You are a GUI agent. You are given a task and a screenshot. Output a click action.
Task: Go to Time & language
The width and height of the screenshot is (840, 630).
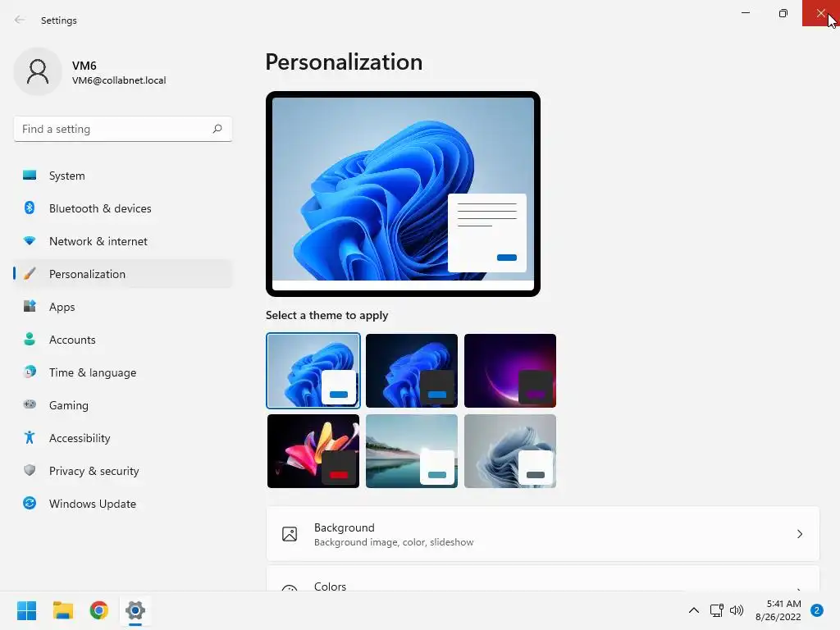coord(123,372)
